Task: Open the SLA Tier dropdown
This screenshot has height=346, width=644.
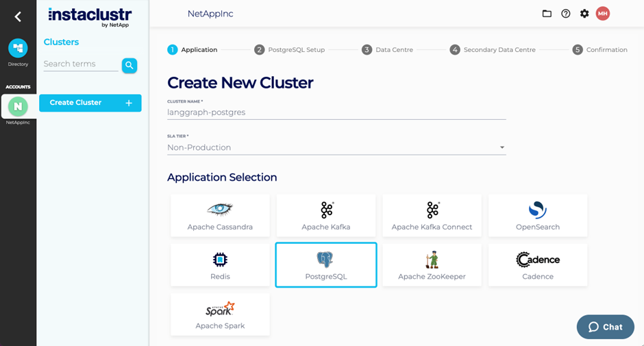Action: click(336, 147)
